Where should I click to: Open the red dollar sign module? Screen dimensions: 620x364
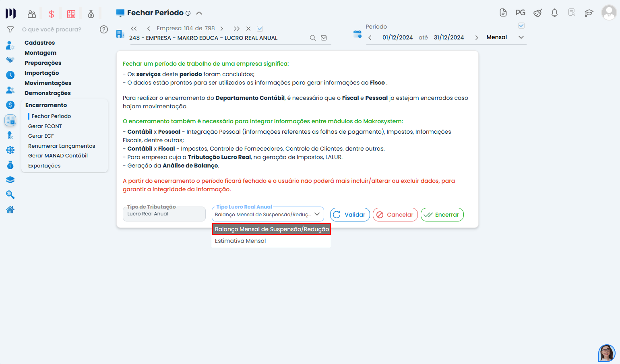pyautogui.click(x=52, y=14)
